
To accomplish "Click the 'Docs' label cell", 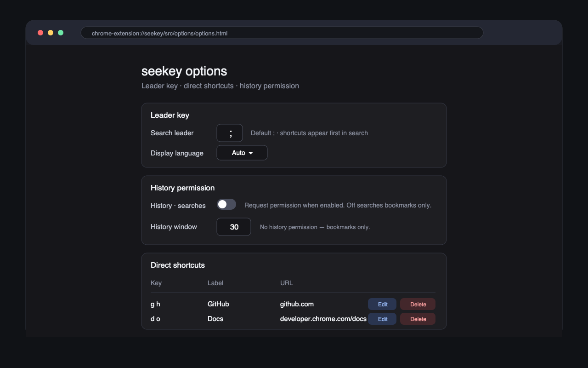I will [215, 319].
